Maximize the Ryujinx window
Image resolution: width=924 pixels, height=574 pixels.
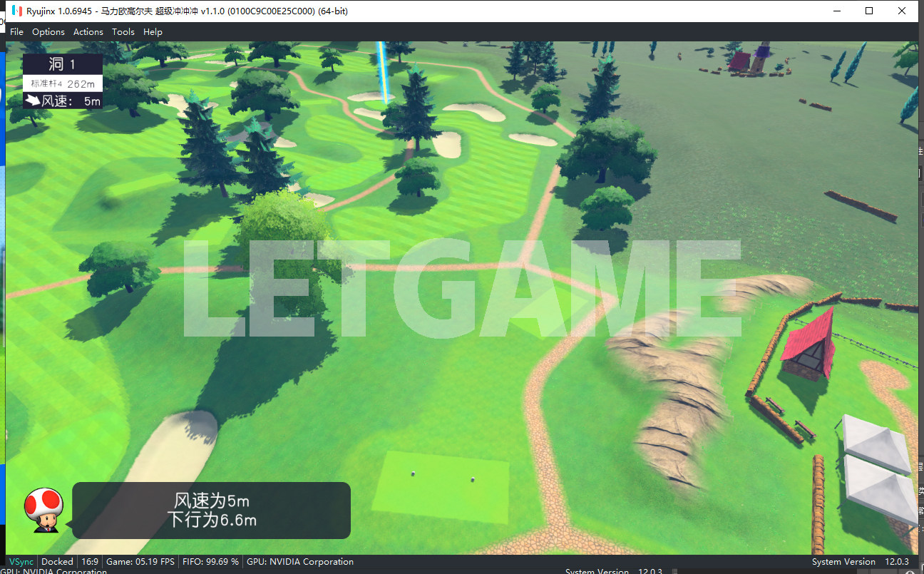pyautogui.click(x=869, y=11)
